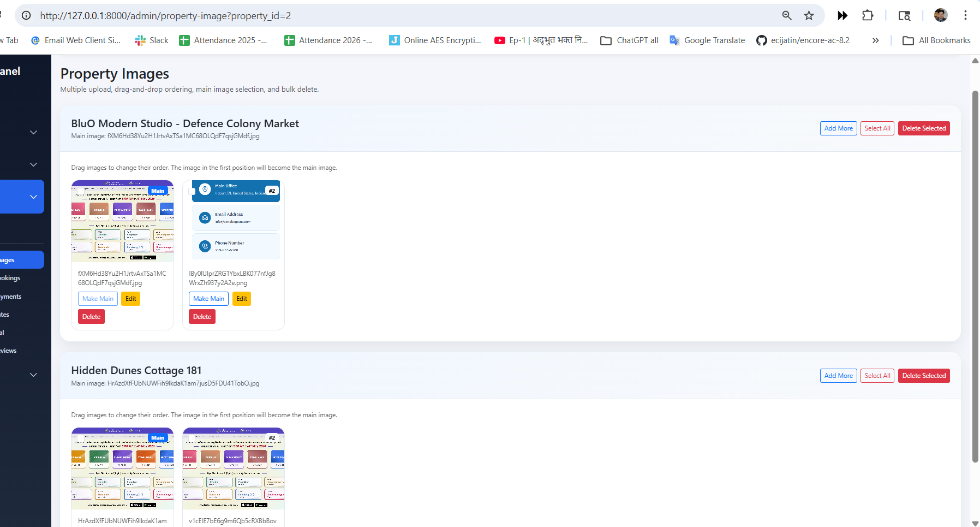980x527 pixels.
Task: Select checkbox on Hidden Dunes #2 image
Action: pos(192,439)
